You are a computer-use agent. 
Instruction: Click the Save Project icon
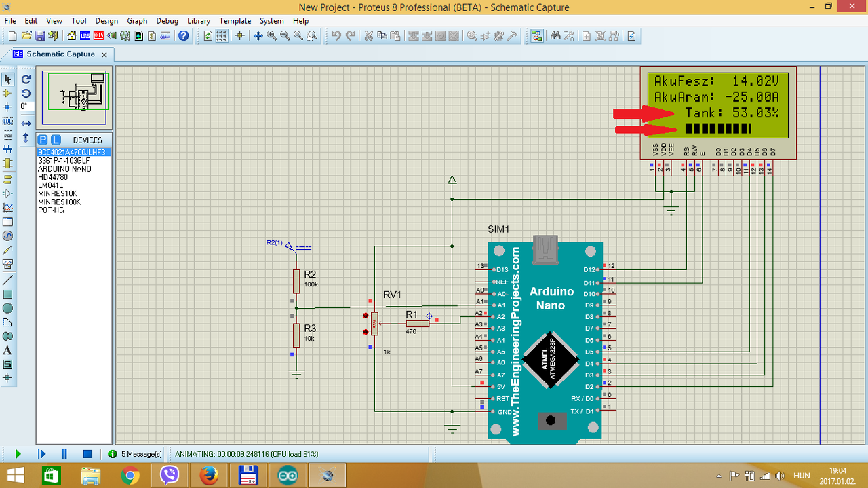[x=40, y=36]
